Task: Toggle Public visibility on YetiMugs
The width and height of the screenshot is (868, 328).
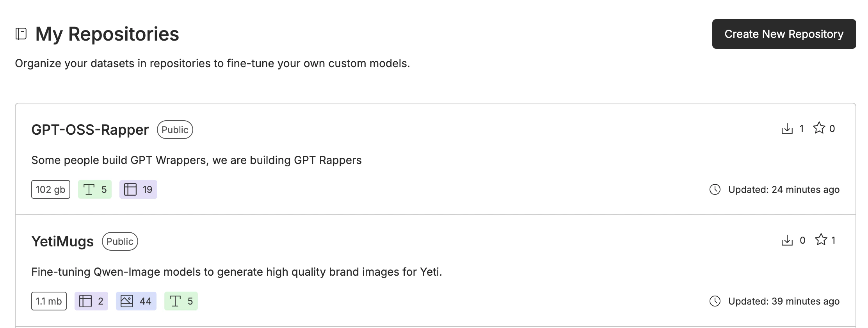Action: point(119,241)
